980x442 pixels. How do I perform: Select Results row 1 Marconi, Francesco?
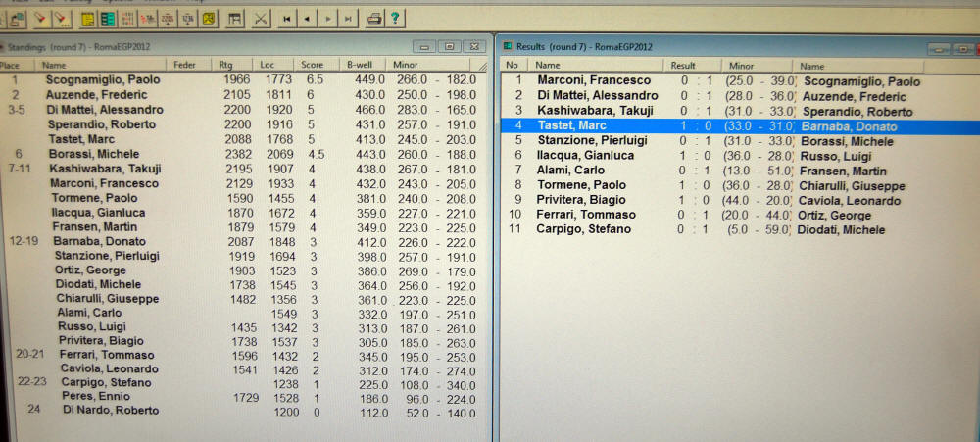[594, 80]
